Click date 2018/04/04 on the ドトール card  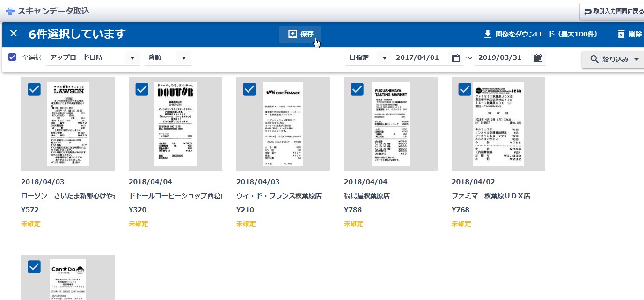[150, 182]
